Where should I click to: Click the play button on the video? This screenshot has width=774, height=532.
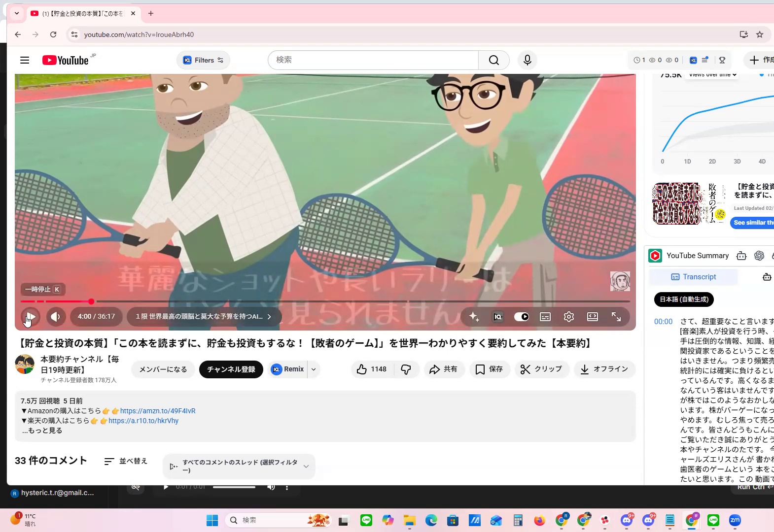pos(31,317)
